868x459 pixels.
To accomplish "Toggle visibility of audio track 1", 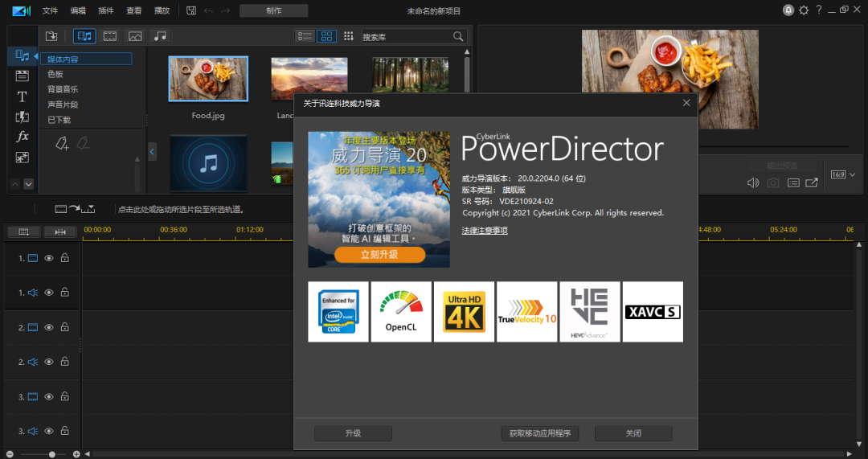I will pos(49,293).
